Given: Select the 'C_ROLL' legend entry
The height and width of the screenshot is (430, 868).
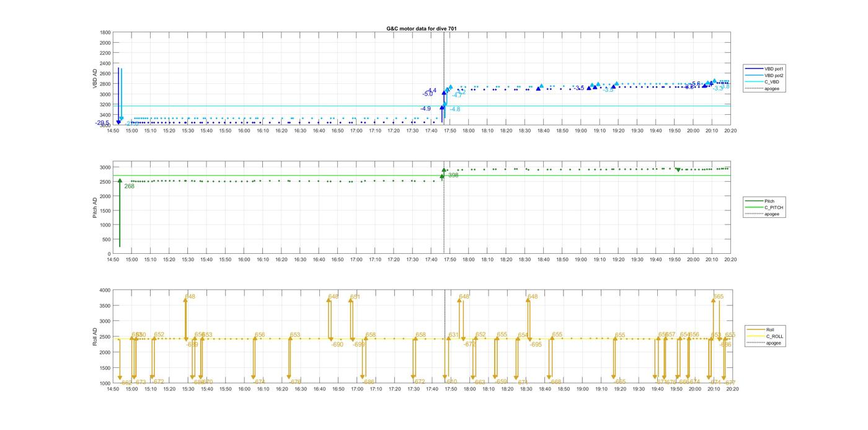Looking at the screenshot, I should point(765,336).
